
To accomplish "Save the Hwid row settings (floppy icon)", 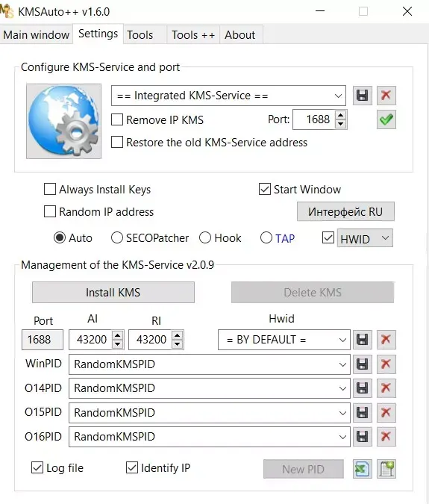I will pyautogui.click(x=362, y=340).
